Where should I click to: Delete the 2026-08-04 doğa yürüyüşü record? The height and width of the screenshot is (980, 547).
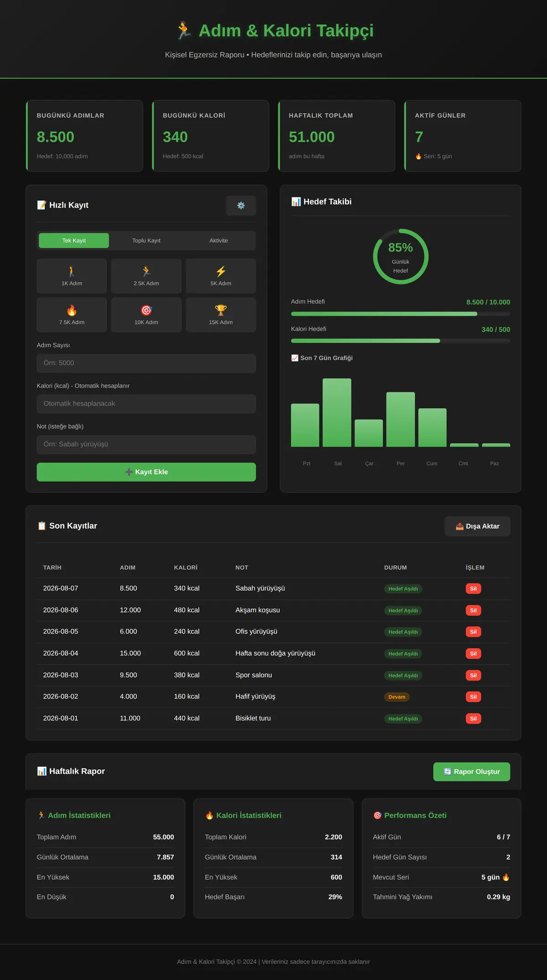(x=473, y=653)
